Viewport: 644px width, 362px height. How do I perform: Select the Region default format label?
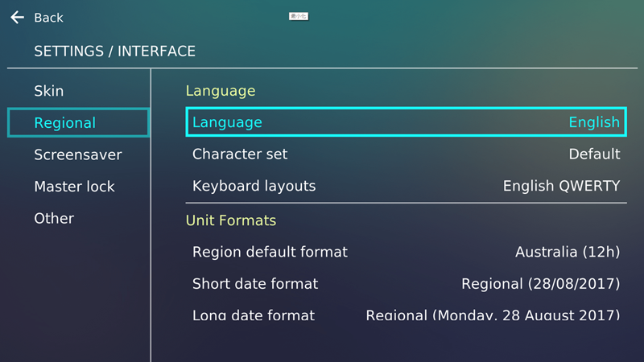[x=270, y=252]
